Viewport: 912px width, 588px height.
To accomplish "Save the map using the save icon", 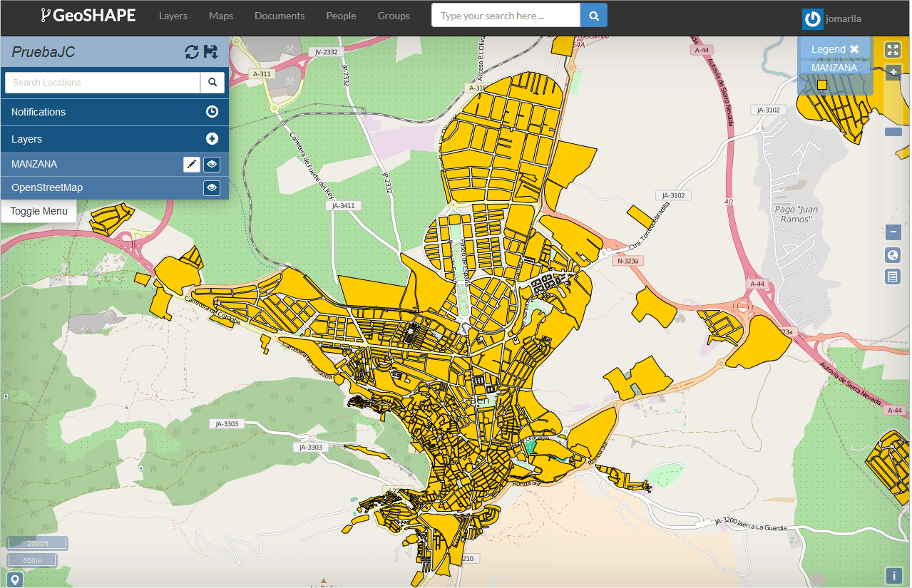I will [x=211, y=52].
